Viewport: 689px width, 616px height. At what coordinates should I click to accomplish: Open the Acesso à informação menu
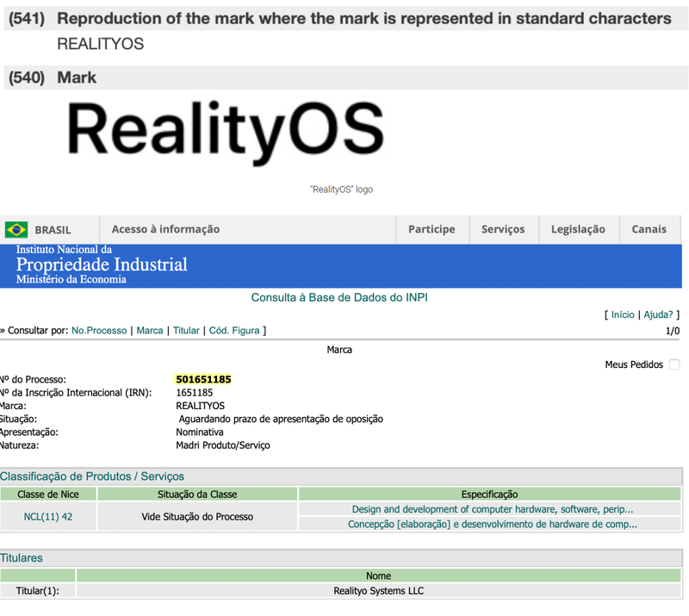pyautogui.click(x=165, y=229)
